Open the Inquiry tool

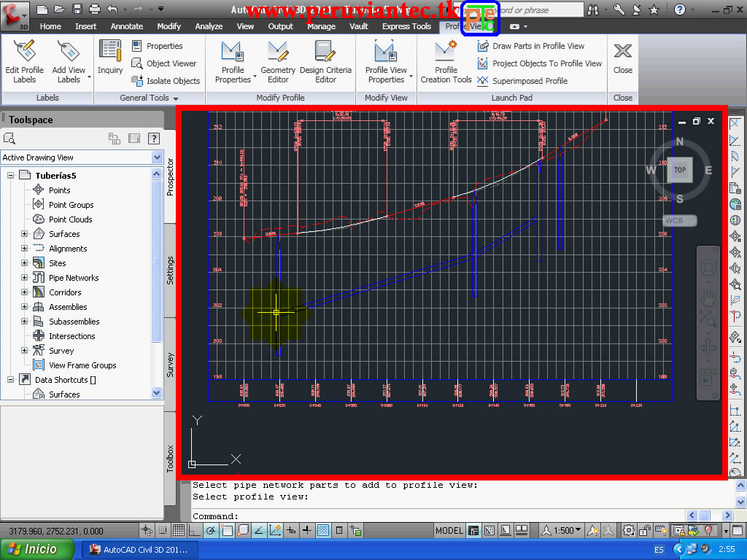[110, 57]
